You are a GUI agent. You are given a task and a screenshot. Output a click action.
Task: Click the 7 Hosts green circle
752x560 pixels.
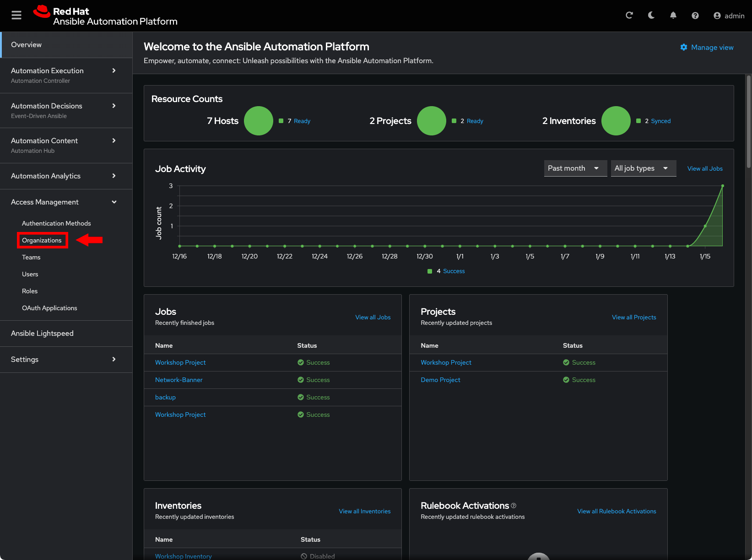click(259, 121)
